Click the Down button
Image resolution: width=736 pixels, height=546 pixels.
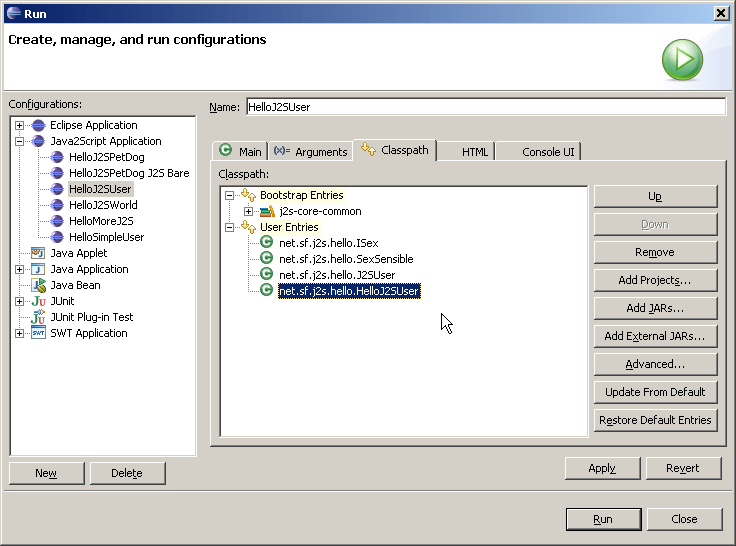(655, 224)
